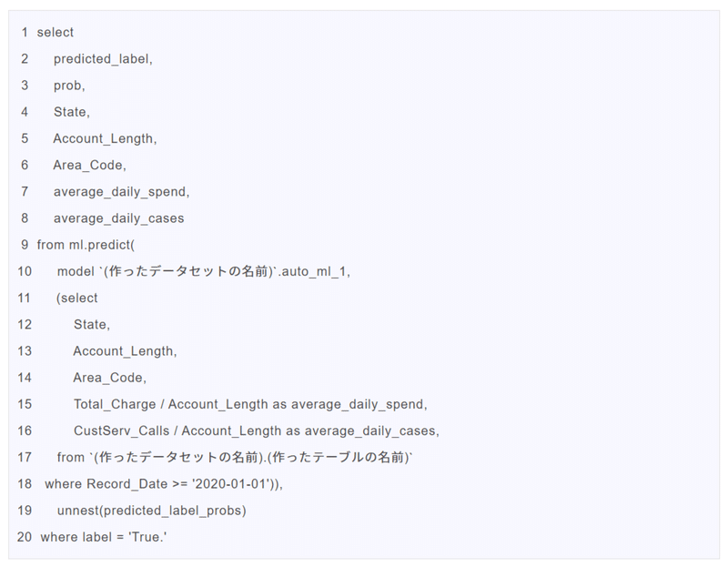Click 'Account_Length,' on line 5
Screen dimensions: 728x567
point(105,139)
